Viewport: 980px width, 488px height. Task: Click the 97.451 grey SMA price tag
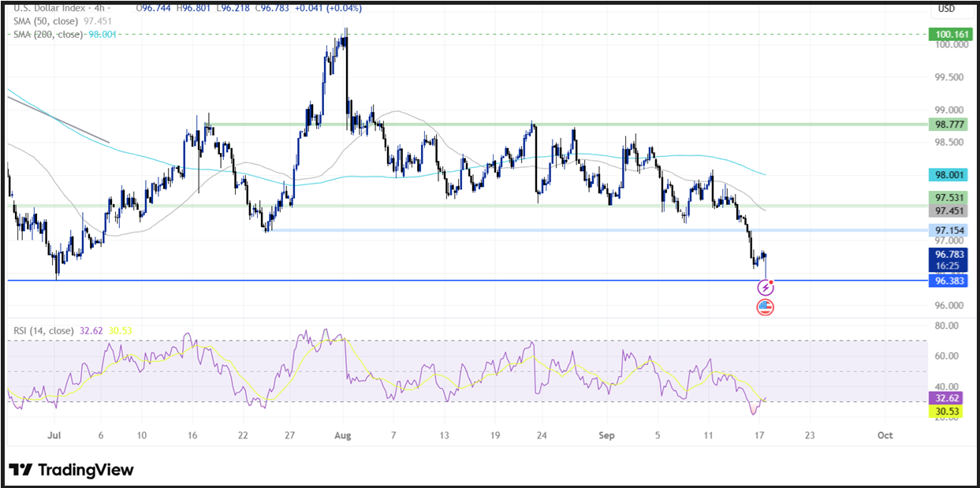(x=950, y=211)
